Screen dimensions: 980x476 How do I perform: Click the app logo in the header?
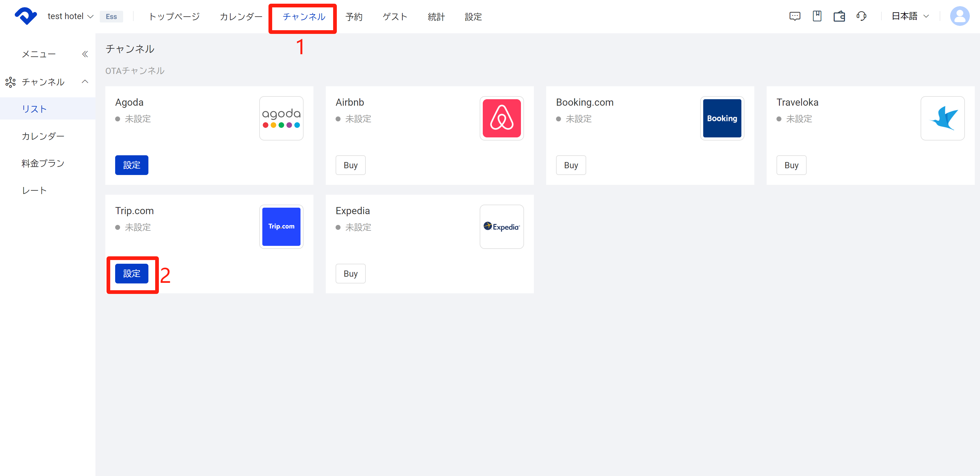tap(26, 16)
